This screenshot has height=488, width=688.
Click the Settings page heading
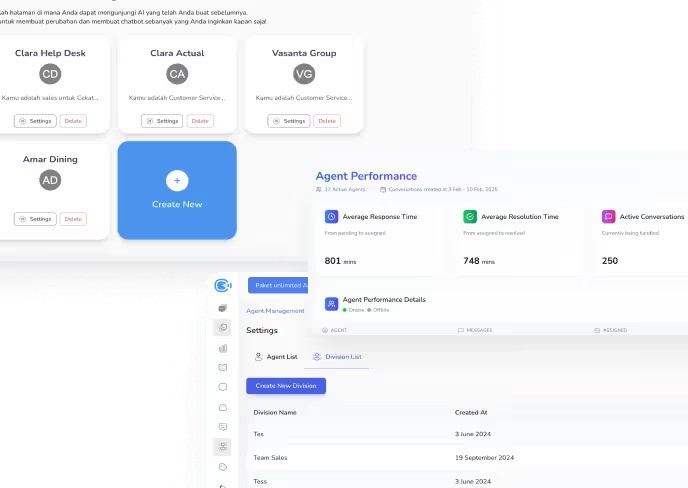(262, 330)
